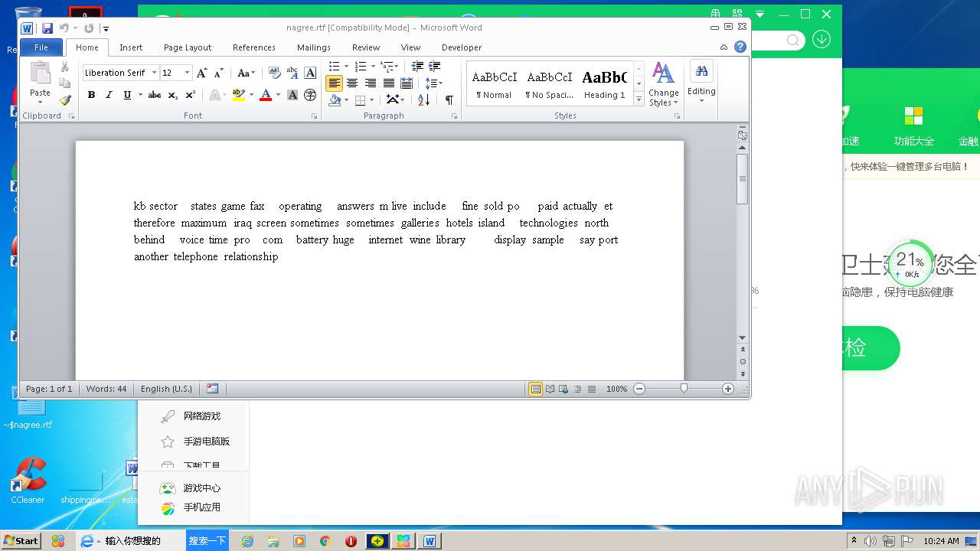Increase paragraph indent
The height and width of the screenshot is (551, 980).
pyautogui.click(x=435, y=67)
